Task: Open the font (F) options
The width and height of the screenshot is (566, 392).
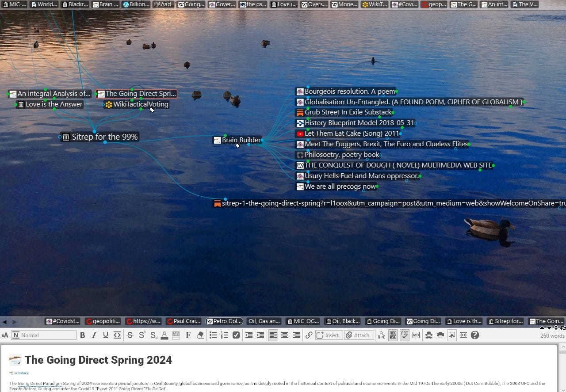Action: [x=188, y=335]
